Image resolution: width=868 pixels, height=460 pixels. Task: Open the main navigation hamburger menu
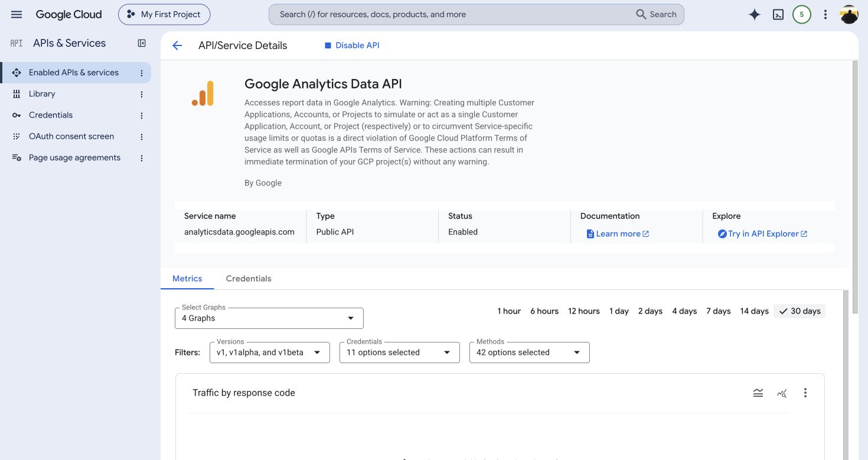[x=17, y=14]
